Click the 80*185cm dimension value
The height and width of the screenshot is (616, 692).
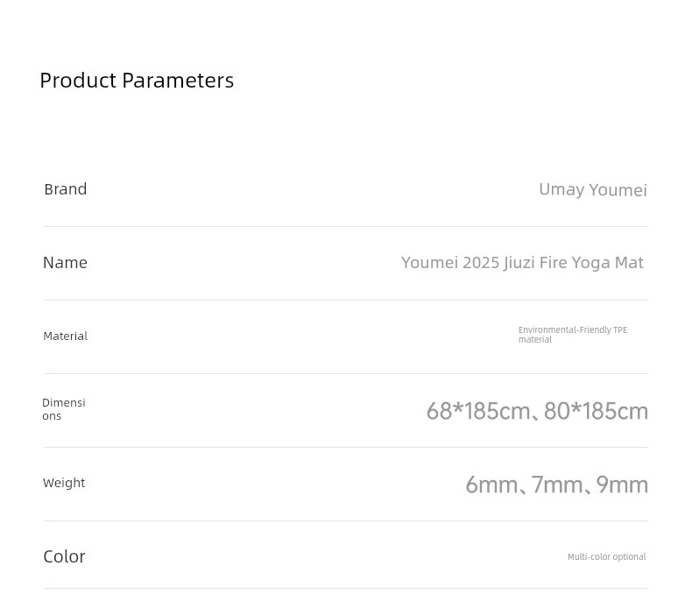pos(596,411)
